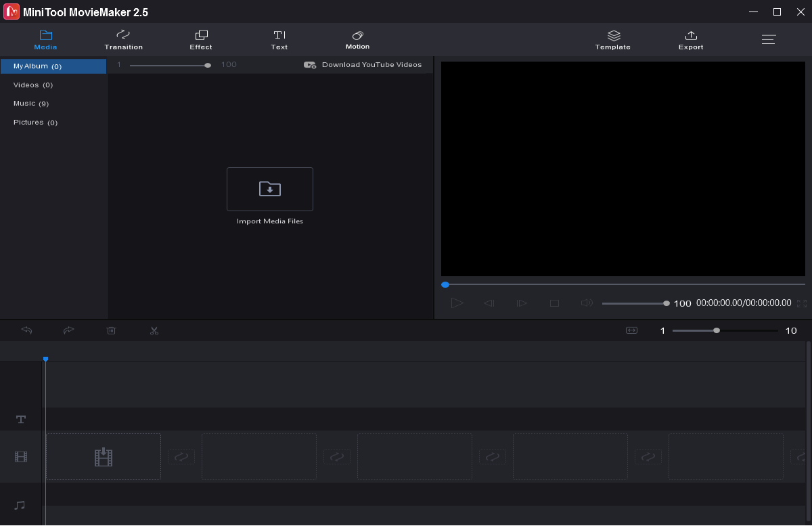Step to next frame in preview

[522, 303]
